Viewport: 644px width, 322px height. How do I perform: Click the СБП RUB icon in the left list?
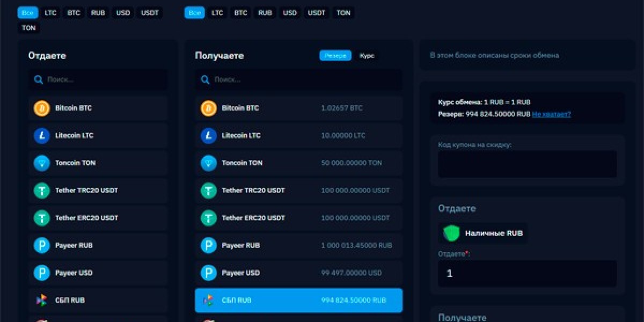41,300
